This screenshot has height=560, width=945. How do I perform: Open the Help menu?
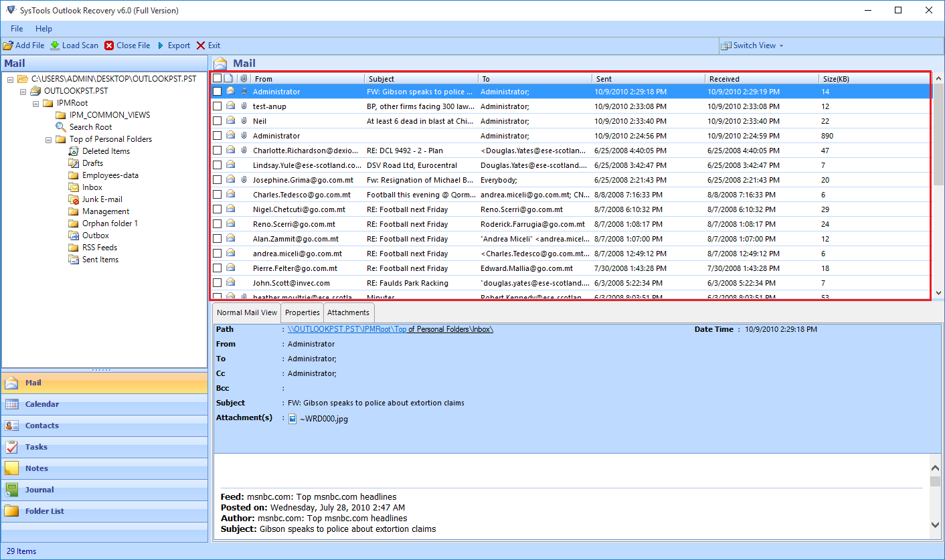pyautogui.click(x=44, y=29)
